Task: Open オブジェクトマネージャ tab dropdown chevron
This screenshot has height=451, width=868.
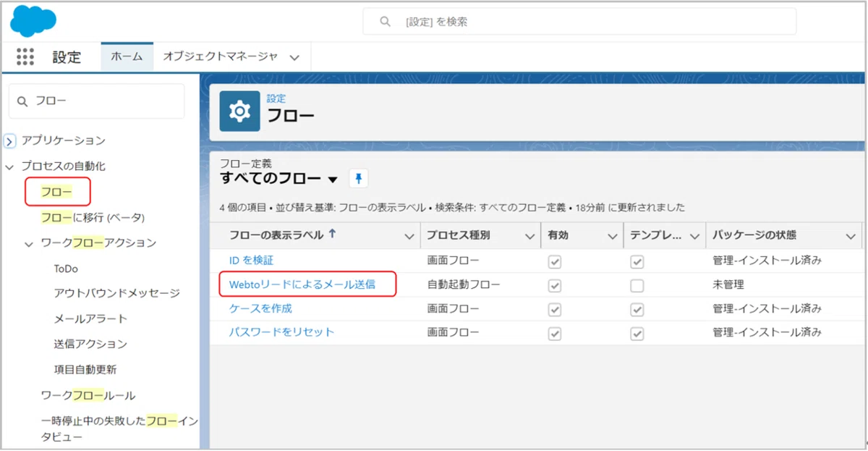Action: pyautogui.click(x=294, y=57)
